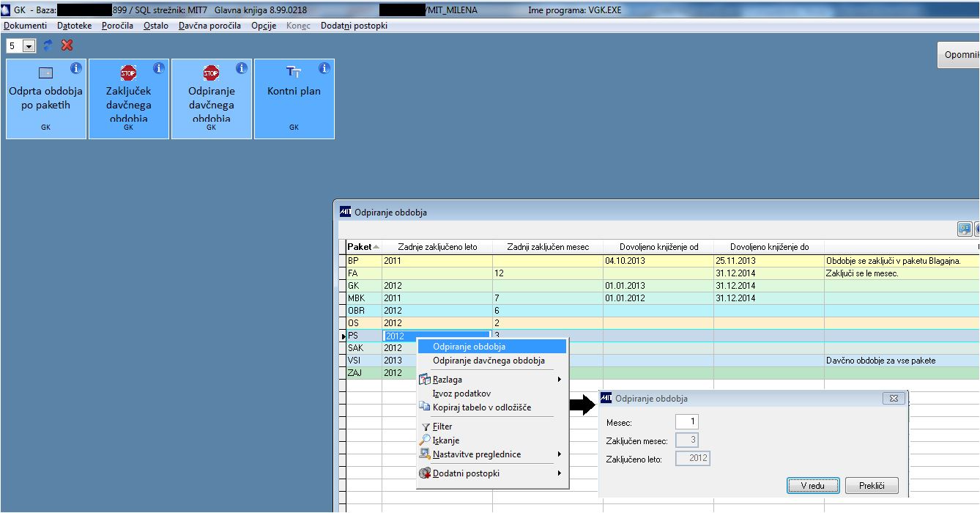Click the blue refresh arrows icon

[x=48, y=45]
